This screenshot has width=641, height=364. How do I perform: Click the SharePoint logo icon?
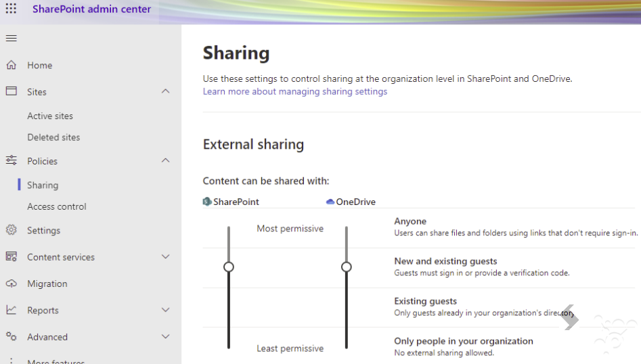pos(207,202)
